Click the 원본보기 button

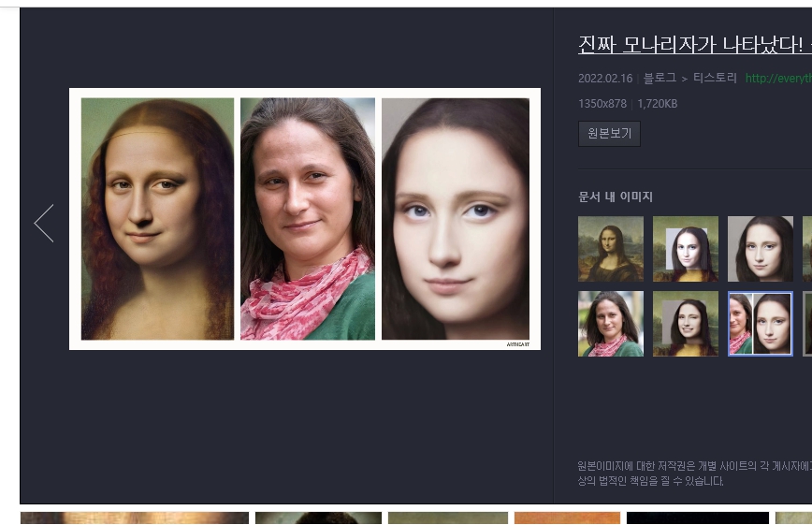click(609, 134)
